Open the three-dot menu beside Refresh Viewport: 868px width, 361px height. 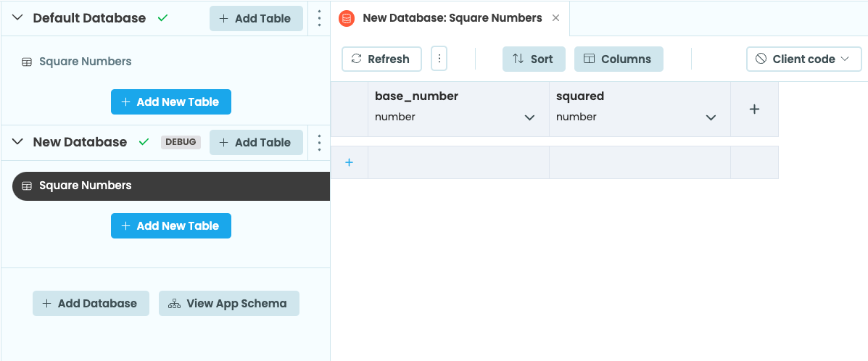click(439, 59)
